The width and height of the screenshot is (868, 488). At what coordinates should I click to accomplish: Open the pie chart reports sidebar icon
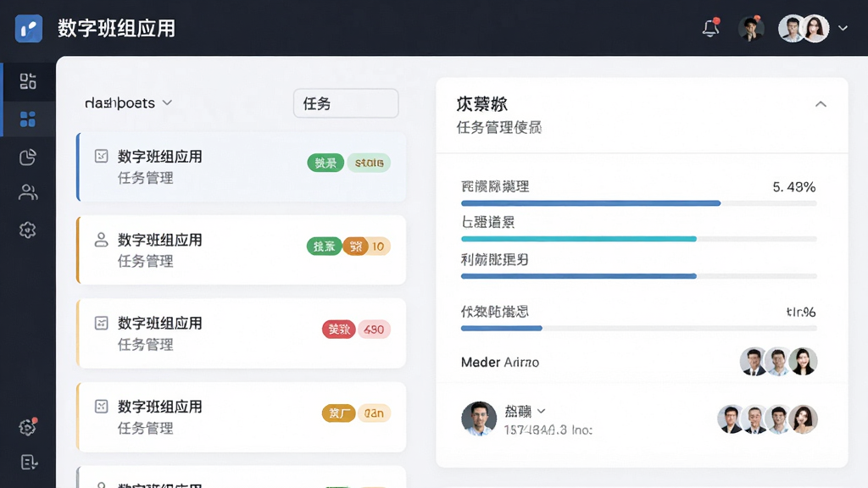28,157
